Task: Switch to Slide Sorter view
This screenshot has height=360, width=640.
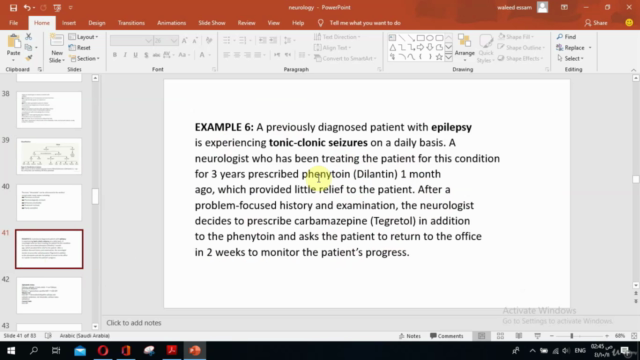Action: pyautogui.click(x=500, y=336)
